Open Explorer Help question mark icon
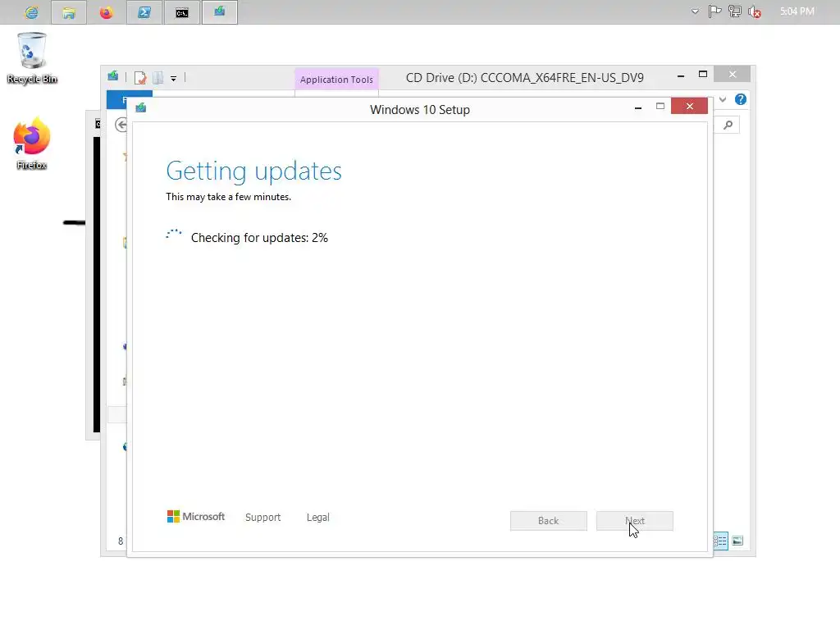This screenshot has width=840, height=630. [x=741, y=99]
